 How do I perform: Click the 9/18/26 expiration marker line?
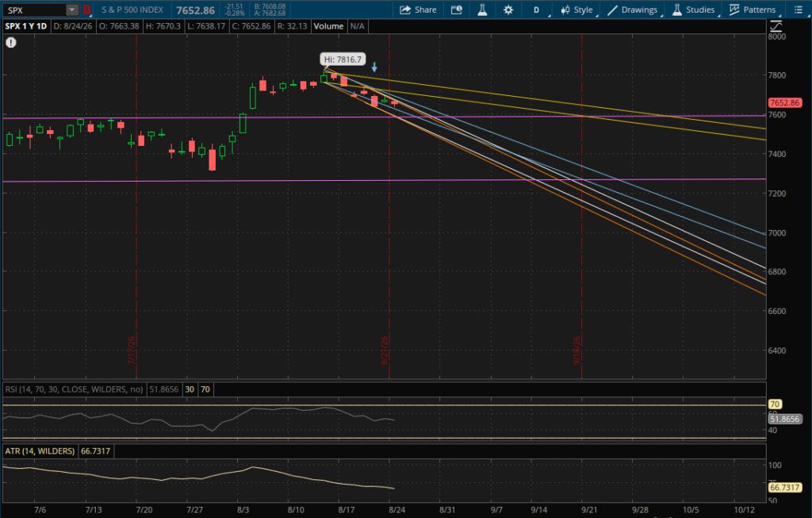581,207
